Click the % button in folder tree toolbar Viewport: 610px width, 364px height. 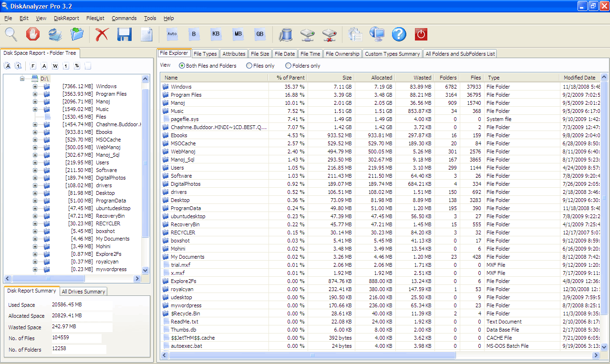tap(77, 66)
